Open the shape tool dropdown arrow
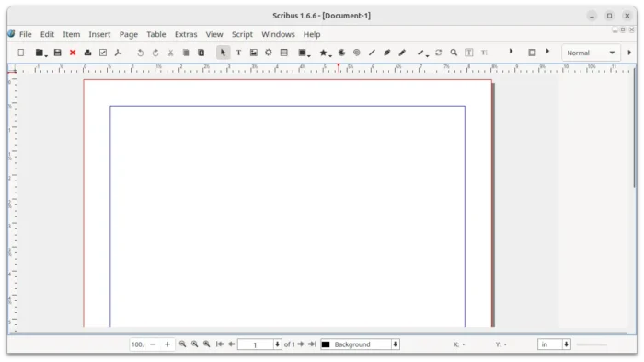 [x=309, y=55]
